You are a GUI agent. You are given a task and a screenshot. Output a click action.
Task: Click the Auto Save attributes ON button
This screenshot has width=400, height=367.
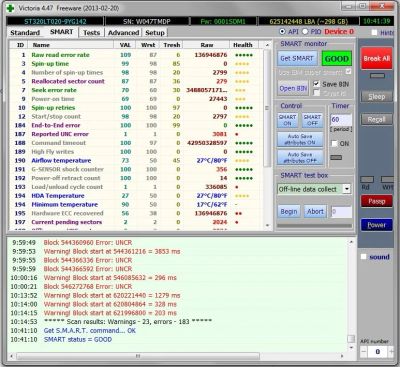(x=300, y=139)
